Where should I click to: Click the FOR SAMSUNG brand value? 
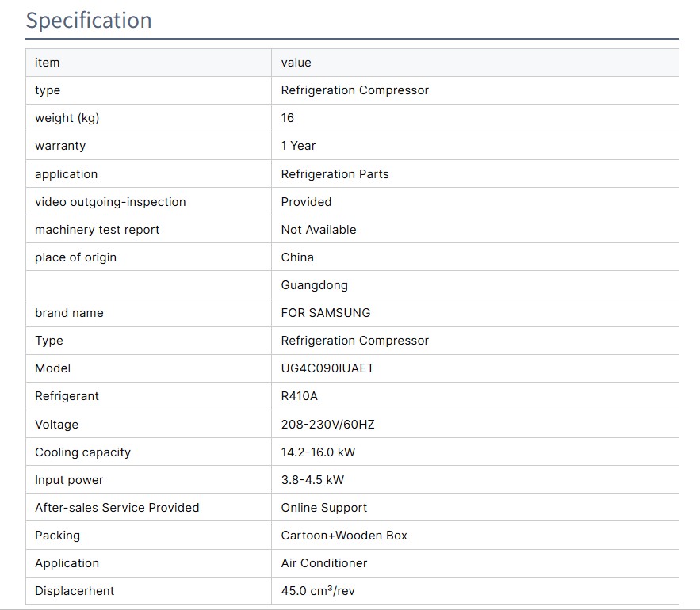[x=325, y=313]
